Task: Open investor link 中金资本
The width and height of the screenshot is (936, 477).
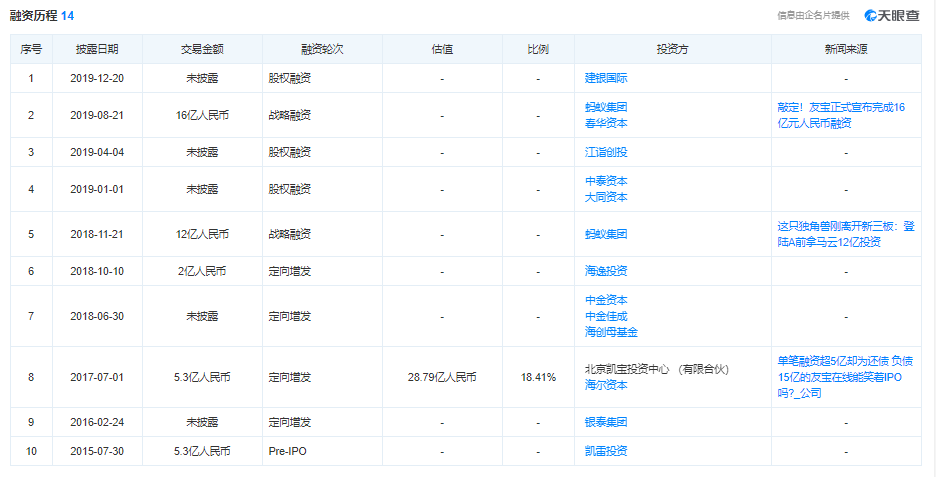Action: pos(606,300)
